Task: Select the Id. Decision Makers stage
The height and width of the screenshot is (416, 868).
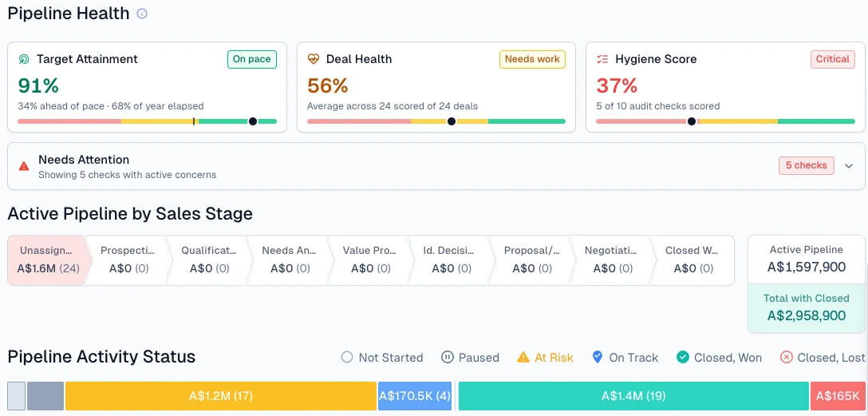Action: [451, 260]
